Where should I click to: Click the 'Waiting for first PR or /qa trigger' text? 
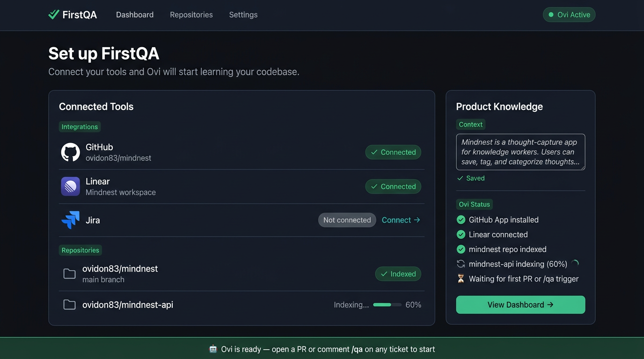tap(524, 279)
